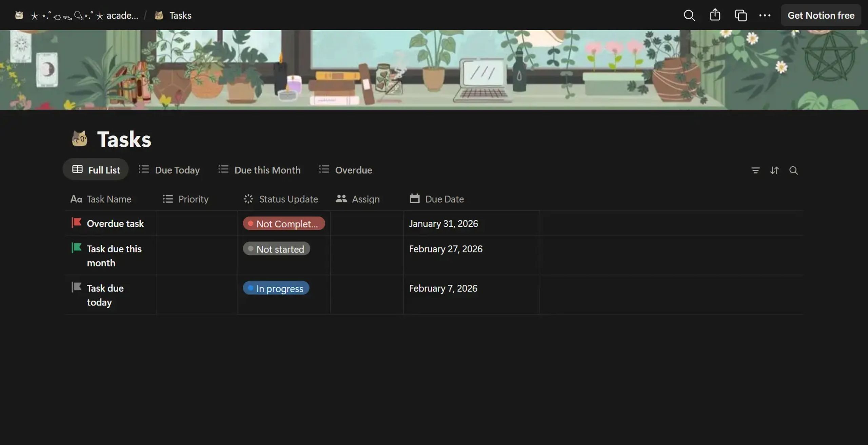Open the Not started status tag
Screen dimensions: 868x445
276,249
